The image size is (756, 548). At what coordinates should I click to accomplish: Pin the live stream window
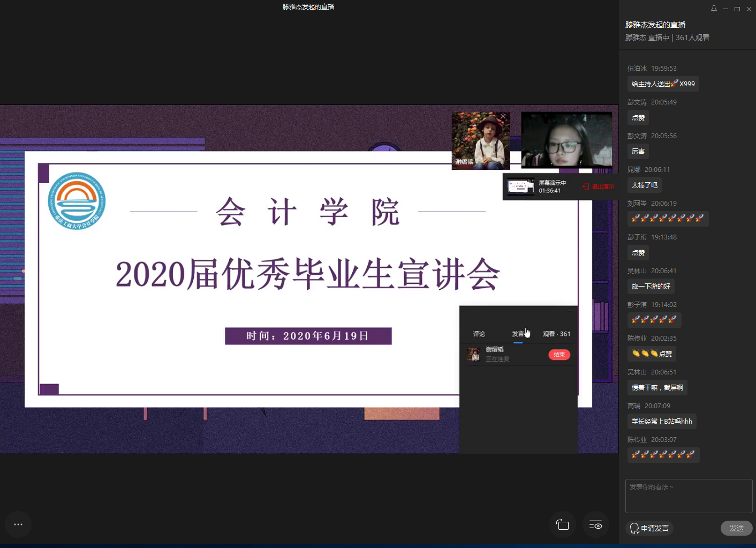pyautogui.click(x=714, y=9)
